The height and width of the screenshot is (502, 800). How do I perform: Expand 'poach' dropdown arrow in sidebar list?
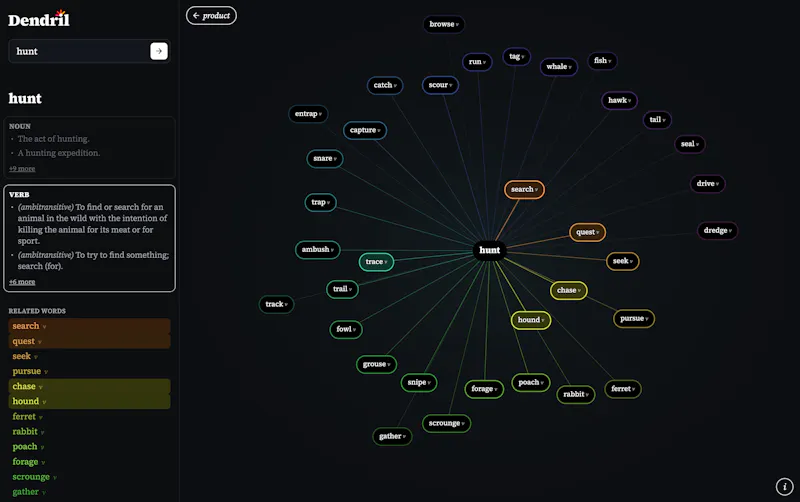[42, 448]
